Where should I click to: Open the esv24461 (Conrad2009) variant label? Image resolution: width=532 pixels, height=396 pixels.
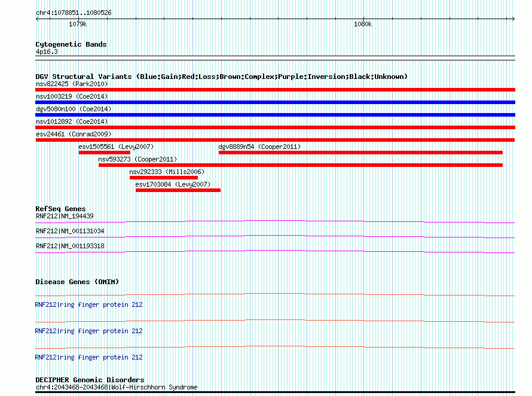(x=74, y=134)
